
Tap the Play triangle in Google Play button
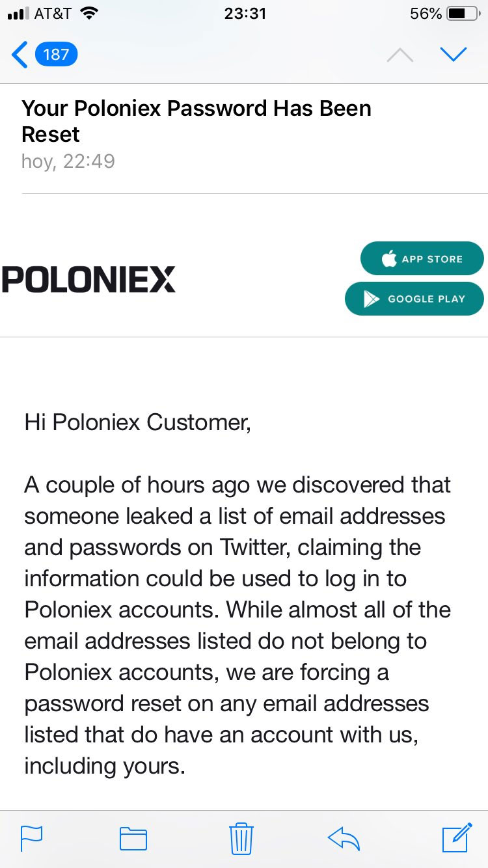point(372,299)
